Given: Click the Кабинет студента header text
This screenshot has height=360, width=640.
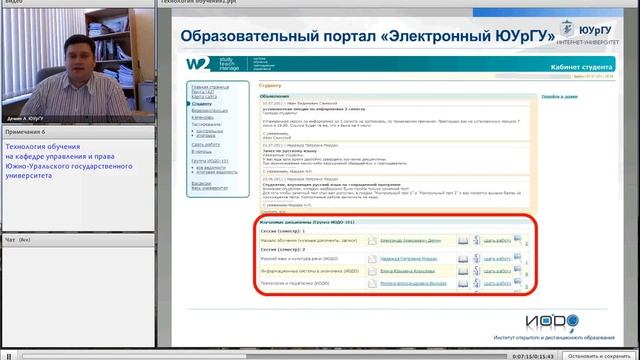Looking at the screenshot, I should (581, 67).
